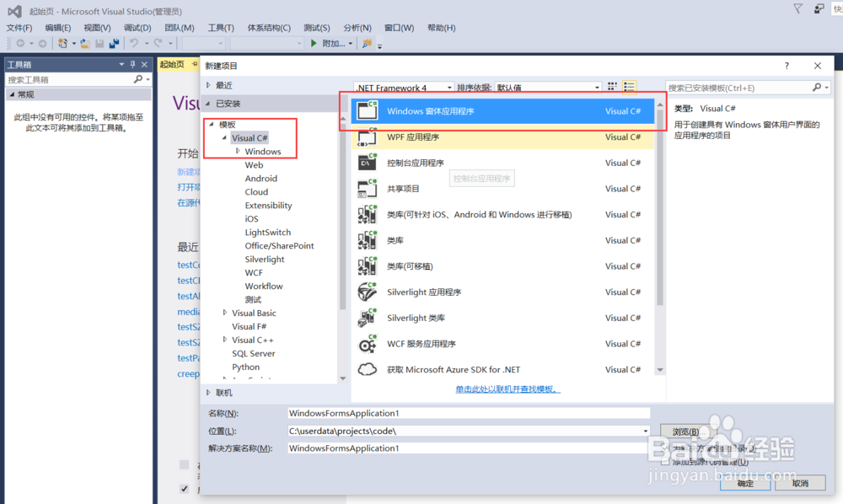
Task: Open the 编辑(E) menu
Action: pyautogui.click(x=58, y=28)
